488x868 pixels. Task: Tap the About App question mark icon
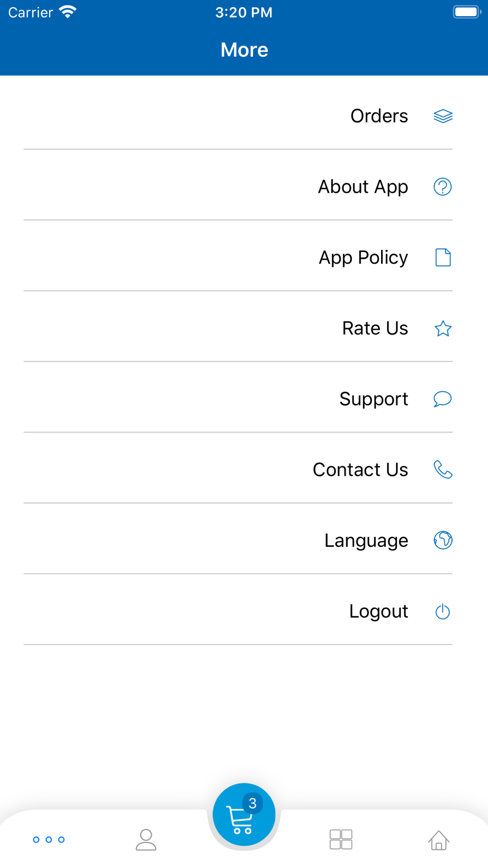click(443, 186)
